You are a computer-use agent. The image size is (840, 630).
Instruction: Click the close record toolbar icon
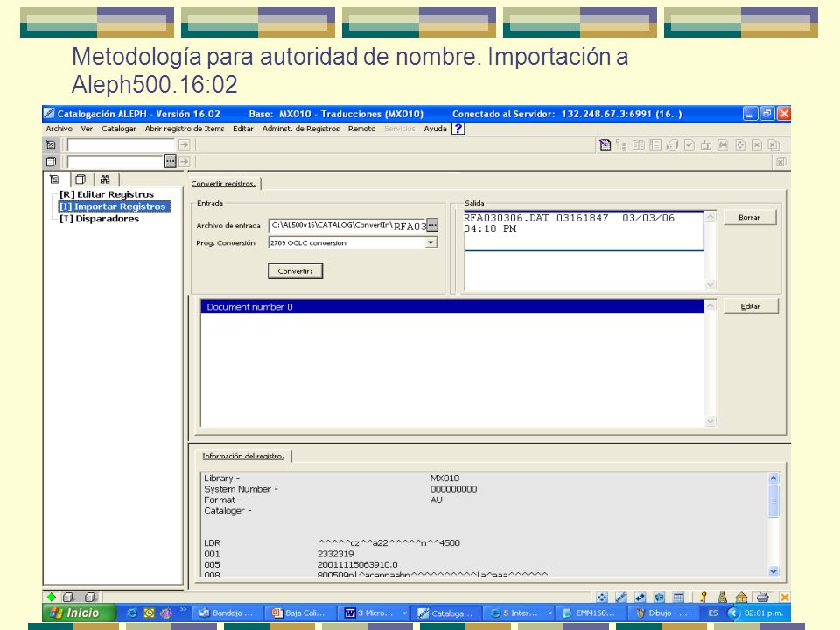coord(757,144)
